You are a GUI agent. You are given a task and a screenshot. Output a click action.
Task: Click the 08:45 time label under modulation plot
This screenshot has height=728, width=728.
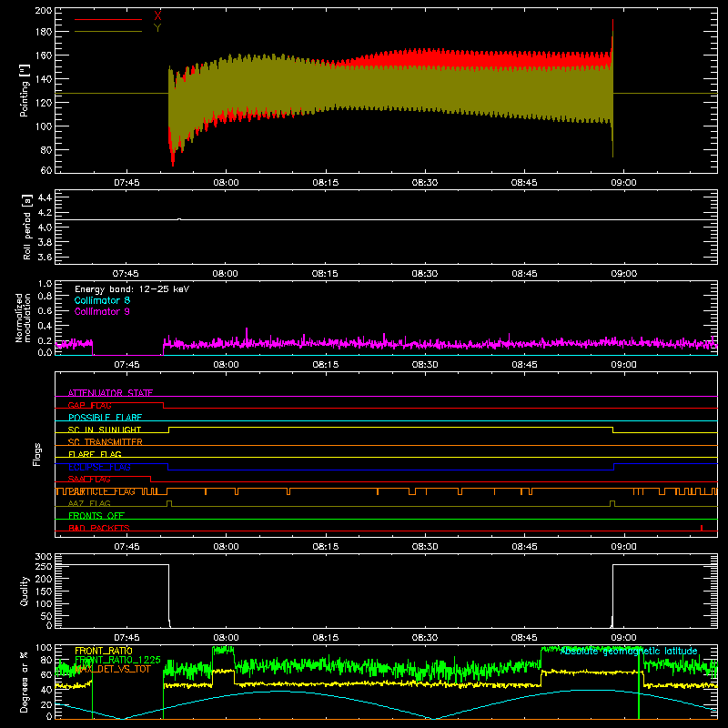pyautogui.click(x=524, y=365)
